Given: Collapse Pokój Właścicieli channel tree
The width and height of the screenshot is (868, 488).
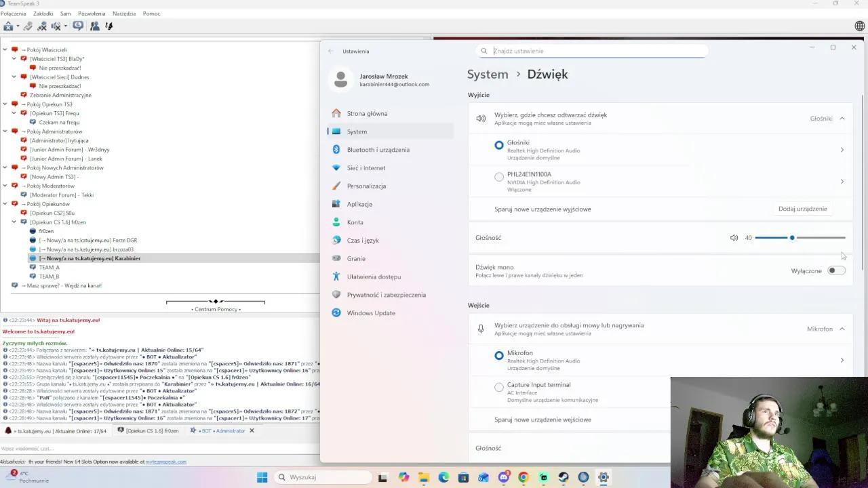Looking at the screenshot, I should (5, 49).
